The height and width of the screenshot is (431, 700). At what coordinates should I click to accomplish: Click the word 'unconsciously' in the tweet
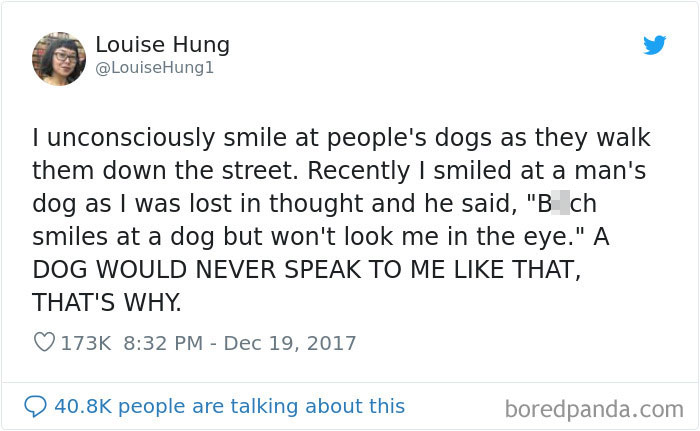point(131,138)
